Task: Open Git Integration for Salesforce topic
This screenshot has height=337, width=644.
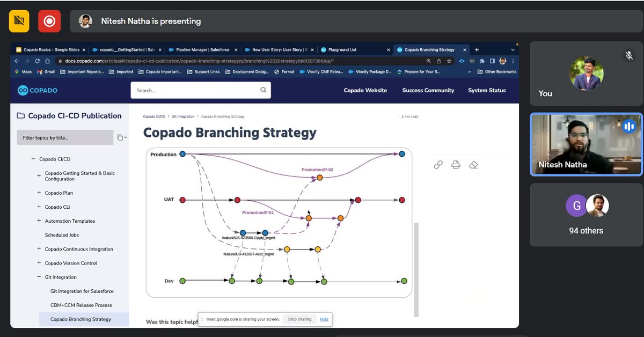Action: pos(82,291)
